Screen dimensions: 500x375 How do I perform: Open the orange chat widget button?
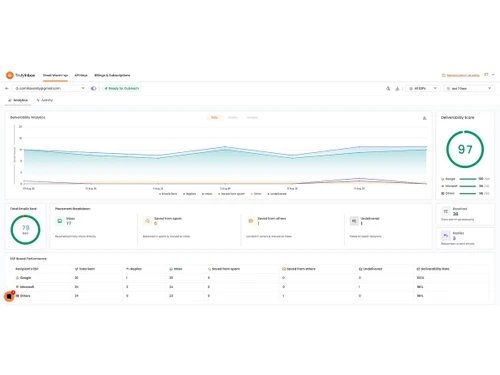[9, 296]
